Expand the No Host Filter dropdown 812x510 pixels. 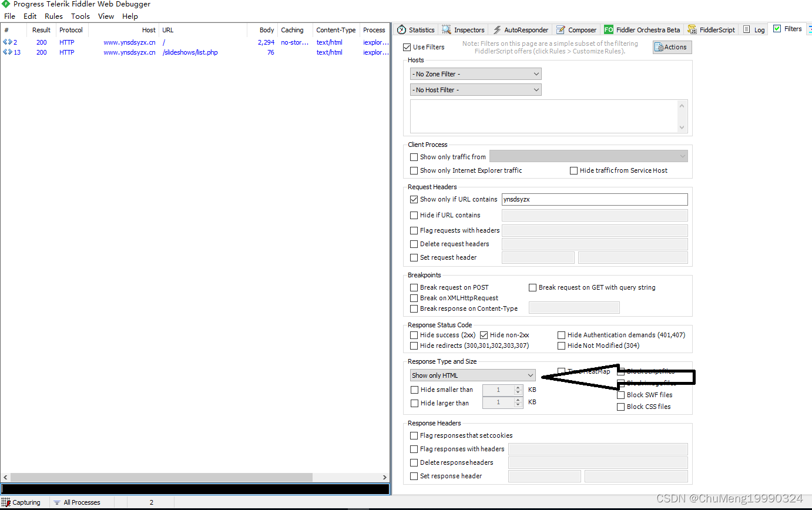click(475, 90)
